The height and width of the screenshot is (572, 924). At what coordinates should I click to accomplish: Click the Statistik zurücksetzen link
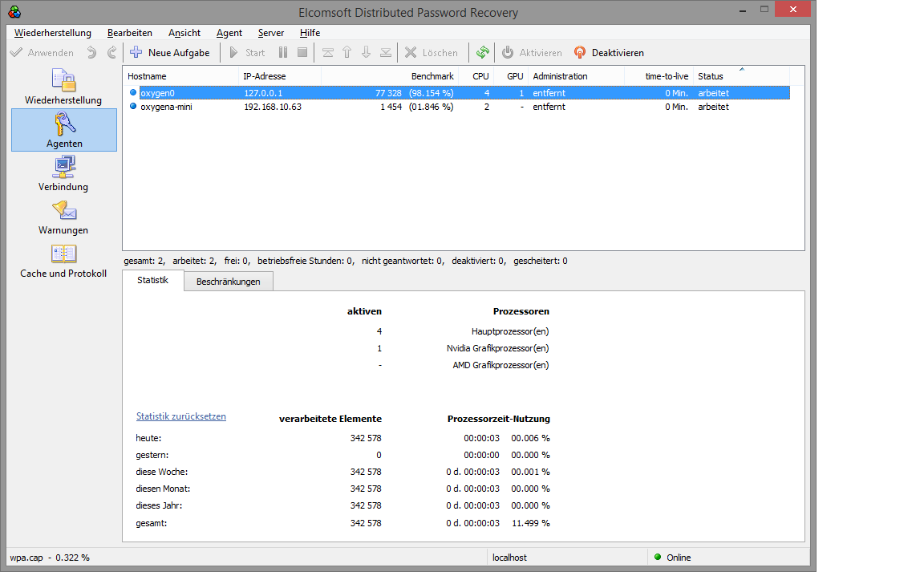point(181,416)
